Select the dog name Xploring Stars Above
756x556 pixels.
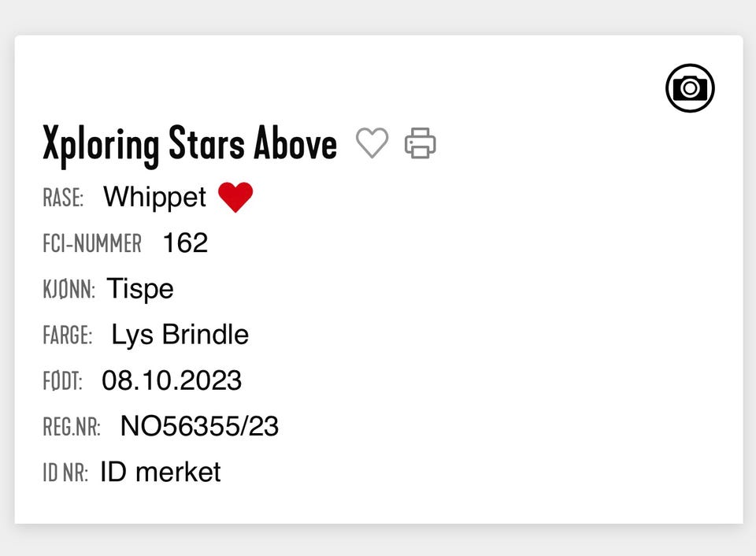[190, 144]
